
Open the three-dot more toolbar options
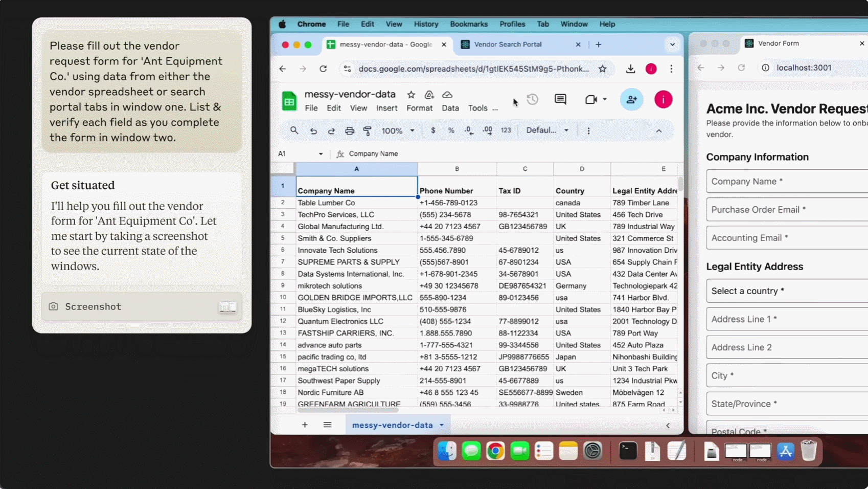pos(588,131)
